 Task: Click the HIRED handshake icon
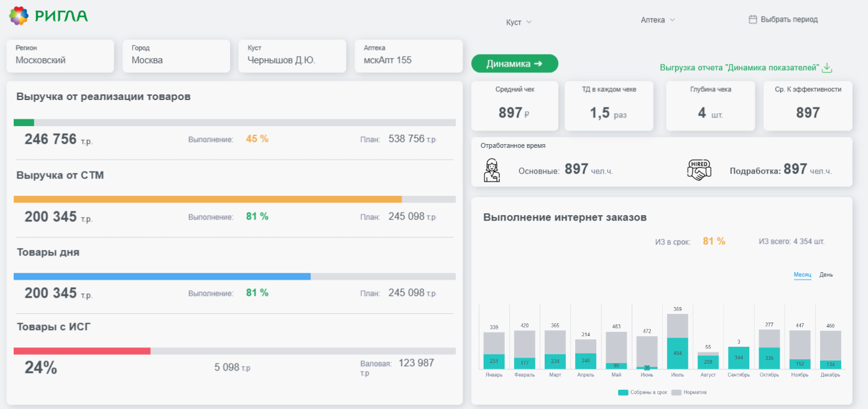(699, 170)
